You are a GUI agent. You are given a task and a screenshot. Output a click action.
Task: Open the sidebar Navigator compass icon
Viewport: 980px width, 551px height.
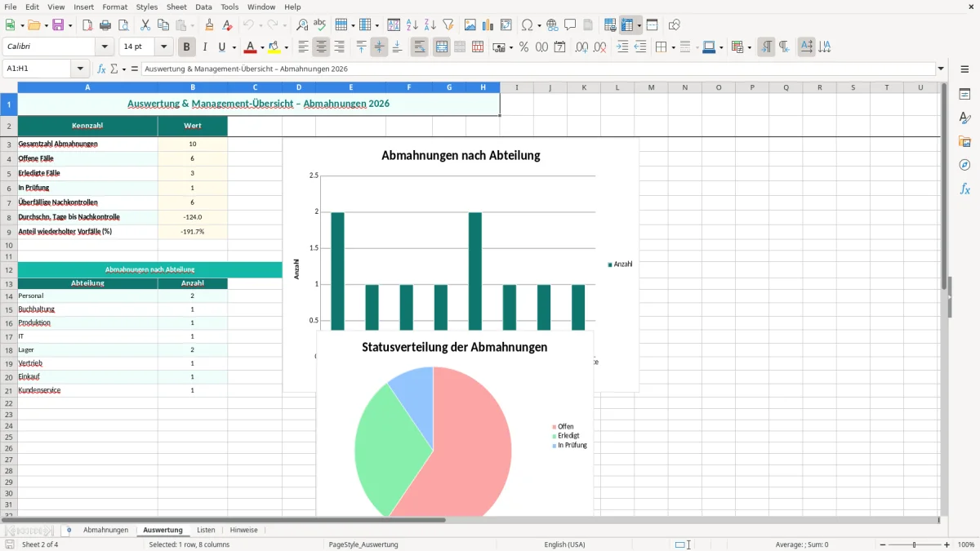point(964,165)
